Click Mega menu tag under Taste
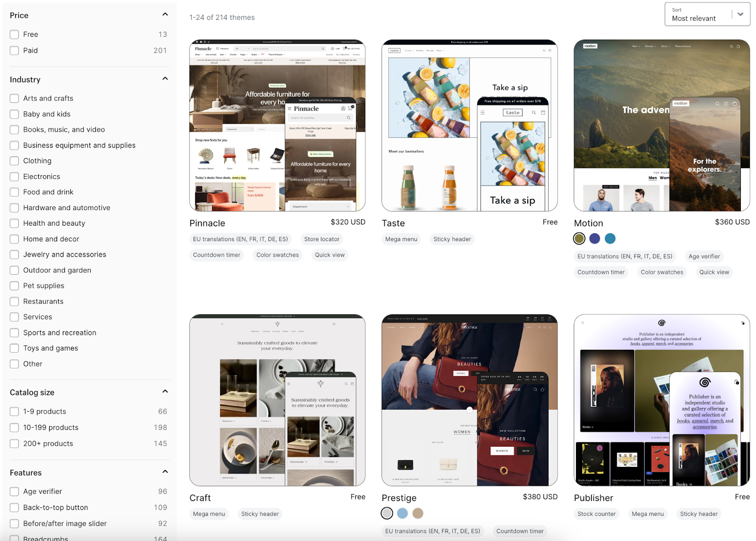Screen dimensions: 756x541 (401, 239)
